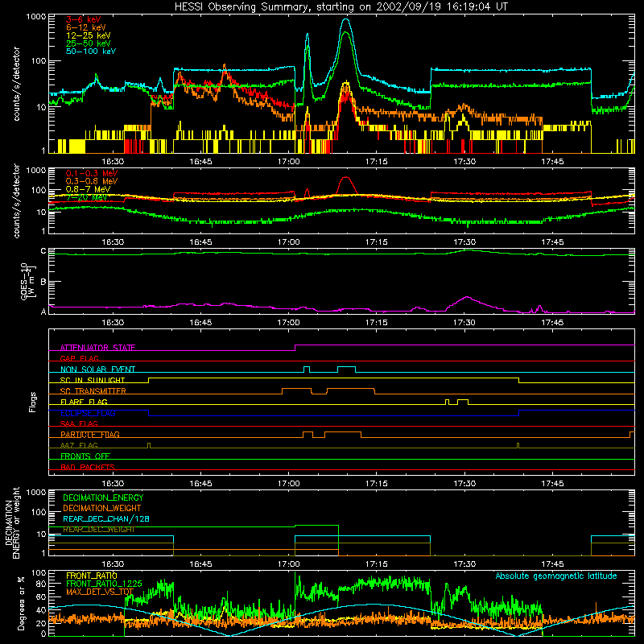Select the DECIMATION_WEIGHT legend label
The width and height of the screenshot is (644, 644).
(x=102, y=508)
